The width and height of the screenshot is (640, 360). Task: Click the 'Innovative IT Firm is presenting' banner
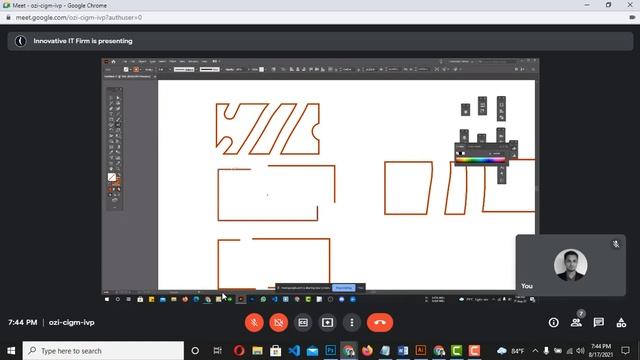pos(320,41)
